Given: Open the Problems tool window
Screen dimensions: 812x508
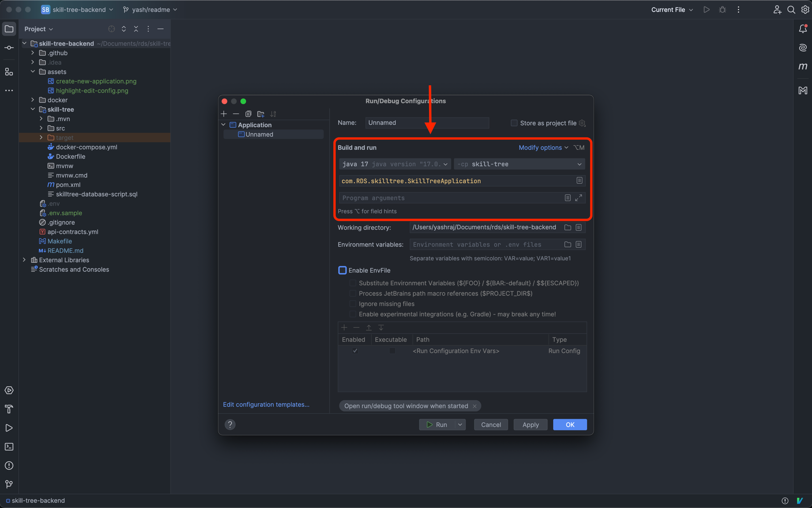Looking at the screenshot, I should coord(9,466).
